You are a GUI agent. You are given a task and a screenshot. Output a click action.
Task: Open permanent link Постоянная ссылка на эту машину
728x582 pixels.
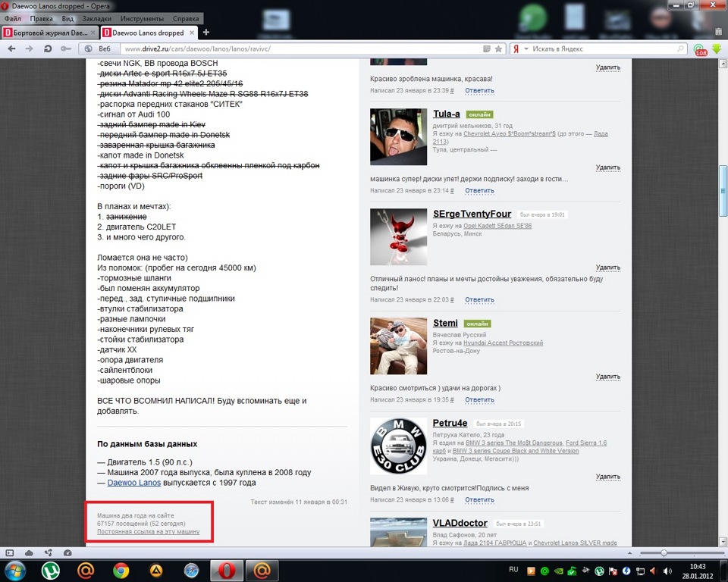pos(148,531)
